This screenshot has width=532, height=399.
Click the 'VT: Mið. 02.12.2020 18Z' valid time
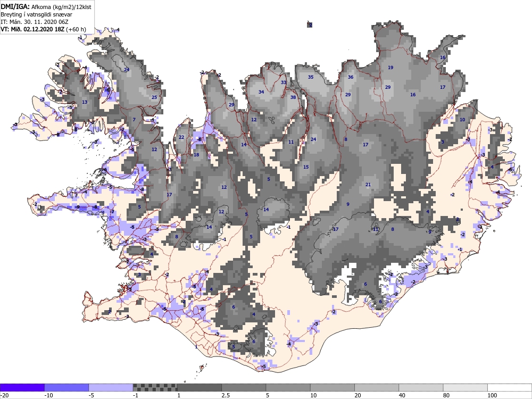pyautogui.click(x=32, y=29)
